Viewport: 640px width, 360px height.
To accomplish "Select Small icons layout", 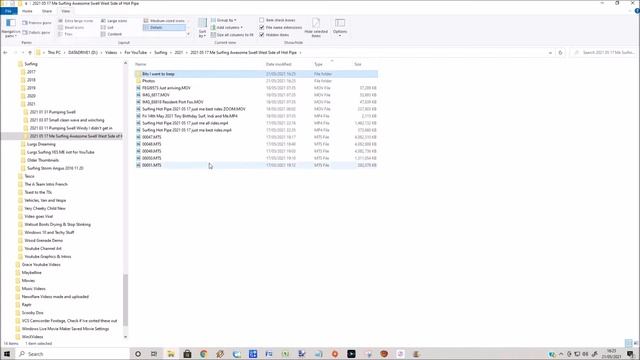I will pyautogui.click(x=72, y=27).
